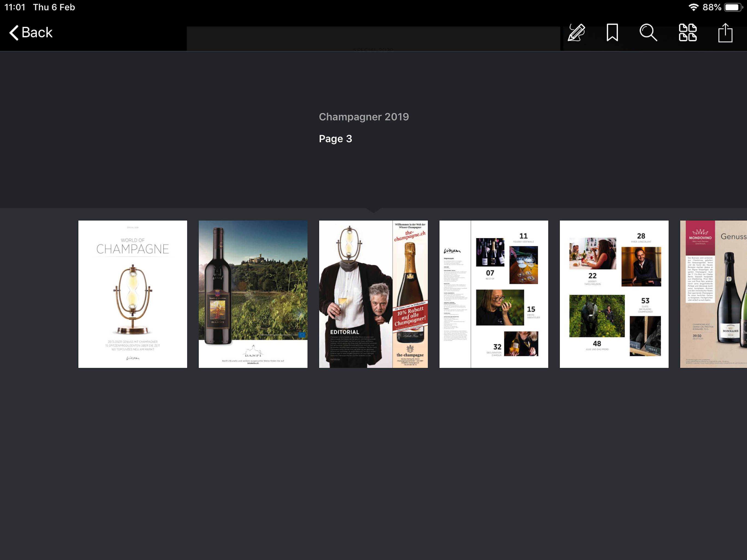Open search with the magnifier icon
This screenshot has height=560, width=747.
point(648,33)
